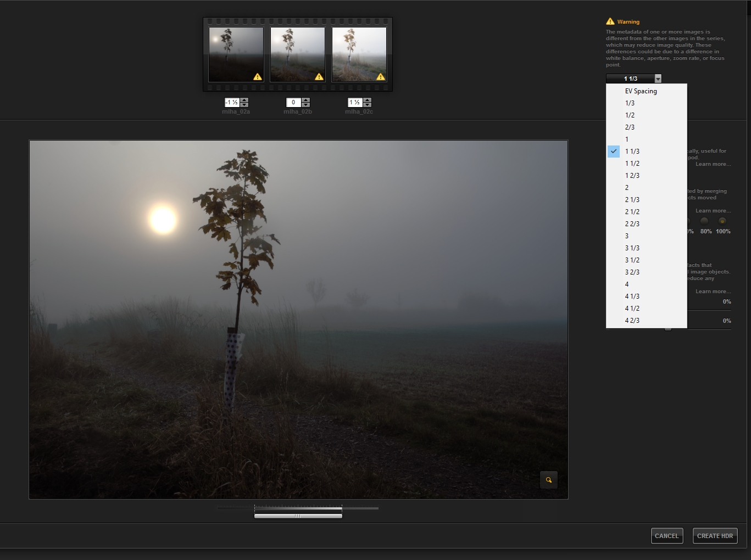Image resolution: width=751 pixels, height=560 pixels.
Task: Choose 1/3 EV spacing option
Action: pos(630,103)
